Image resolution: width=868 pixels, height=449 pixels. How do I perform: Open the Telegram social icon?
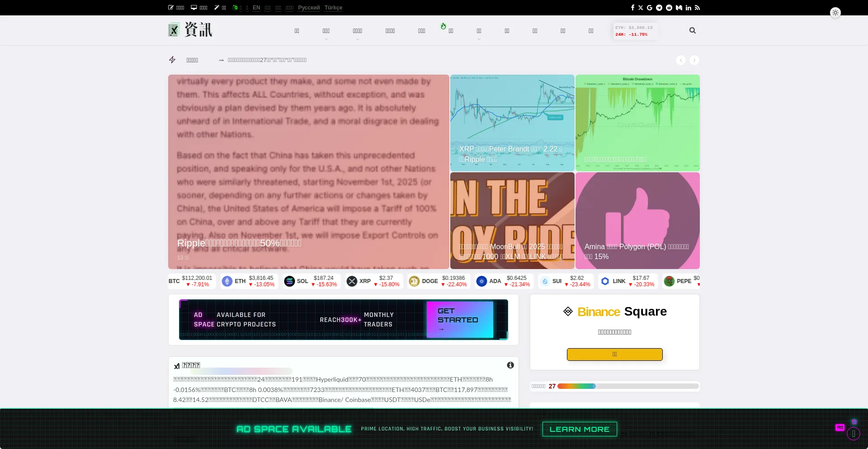pos(659,8)
